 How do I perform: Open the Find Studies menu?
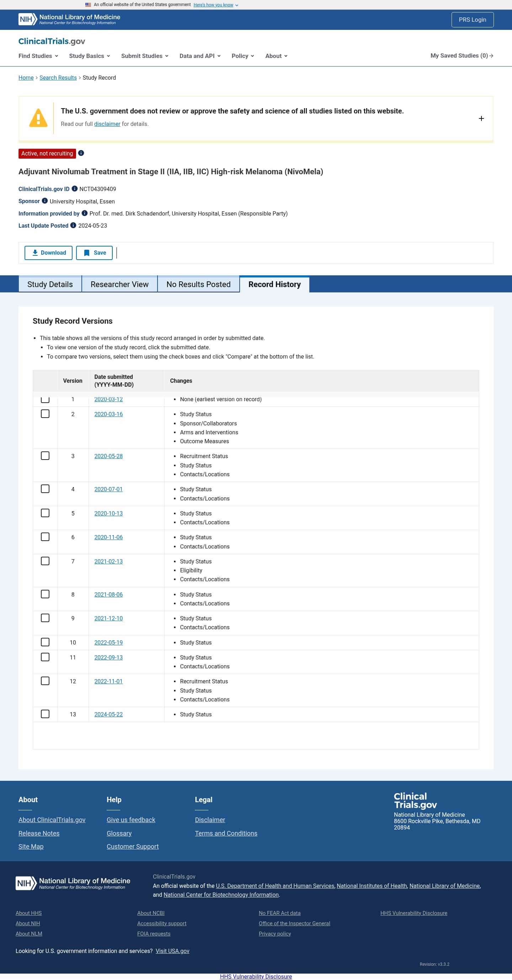pyautogui.click(x=38, y=56)
